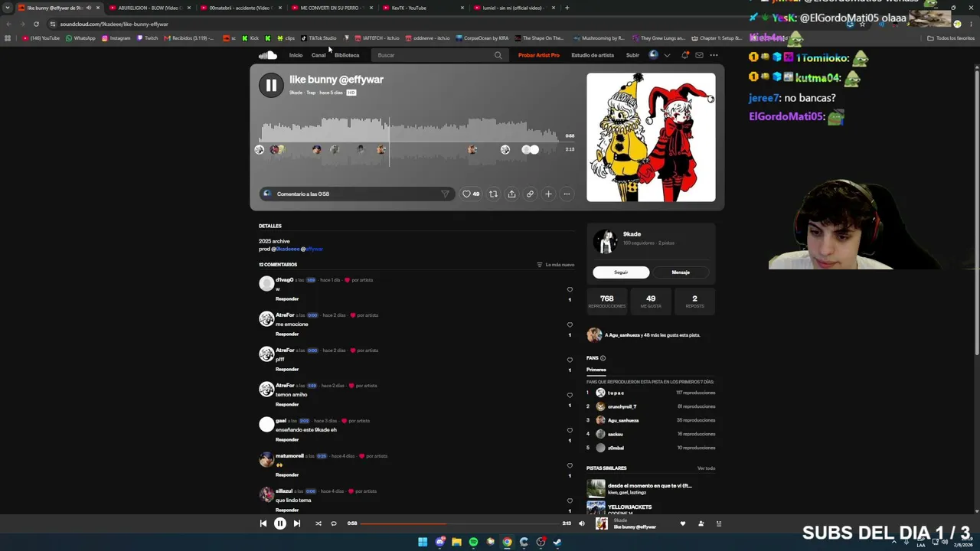980x551 pixels.
Task: Skip to previous track in player bar
Action: pyautogui.click(x=263, y=523)
